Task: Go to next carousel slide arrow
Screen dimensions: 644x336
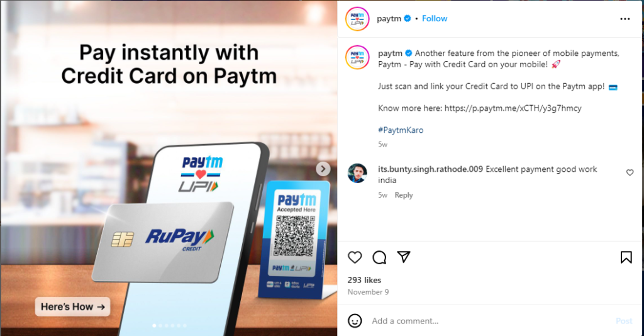Action: [323, 169]
